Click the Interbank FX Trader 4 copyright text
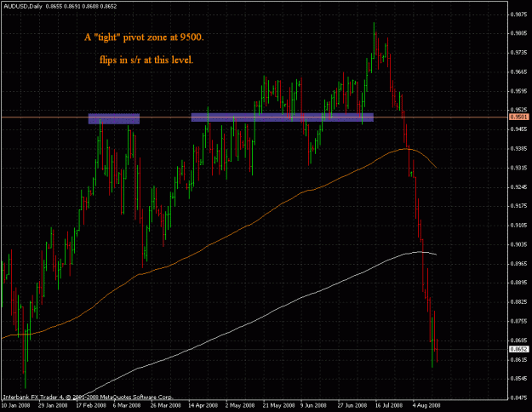The image size is (532, 412). click(88, 397)
